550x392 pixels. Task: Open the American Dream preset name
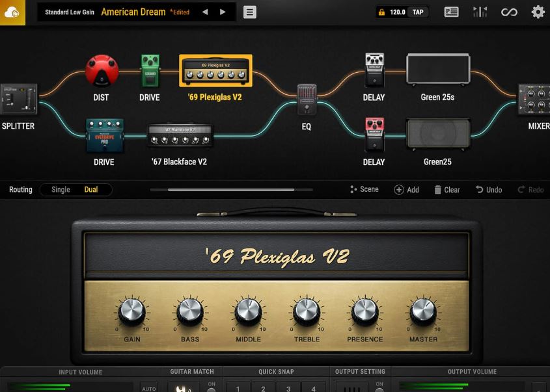(133, 12)
